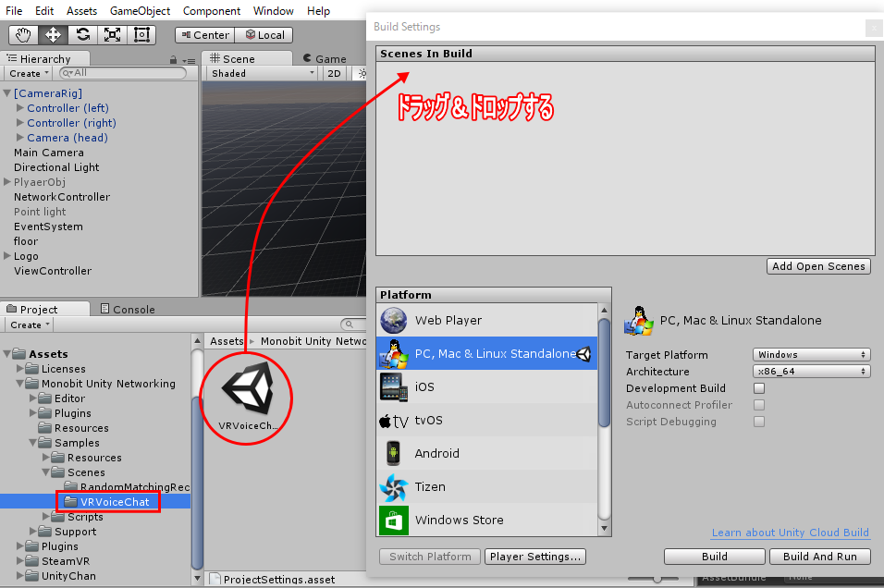
Task: Open the File menu
Action: pyautogui.click(x=14, y=11)
